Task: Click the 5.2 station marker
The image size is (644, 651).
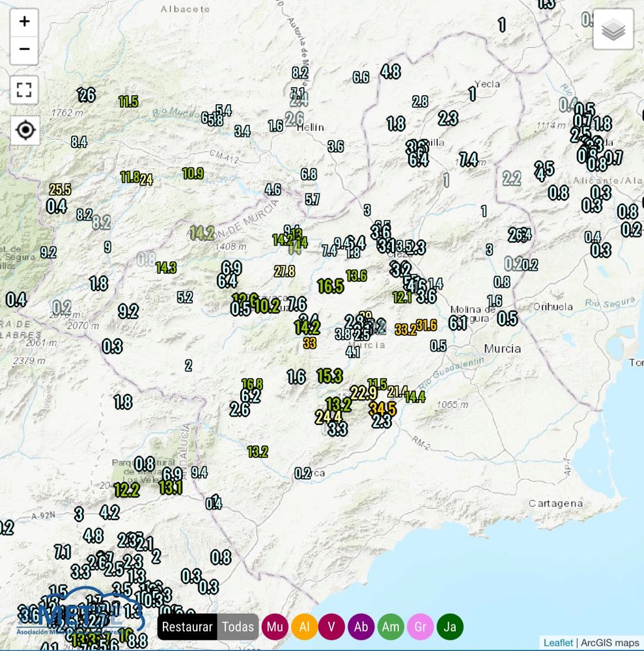Action: pos(185,298)
